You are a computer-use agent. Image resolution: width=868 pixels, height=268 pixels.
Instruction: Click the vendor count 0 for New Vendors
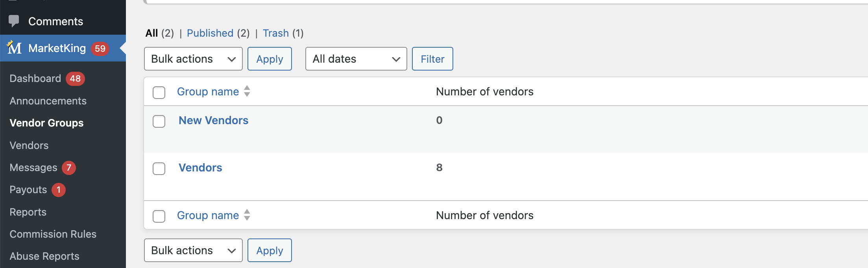[x=439, y=120]
